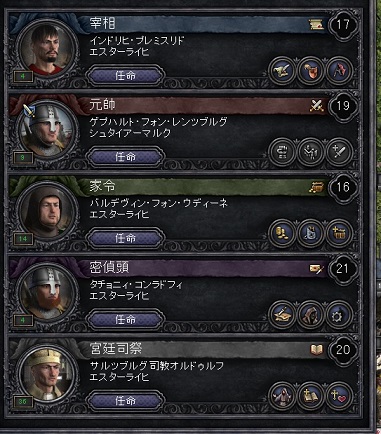Viewport: 381px width, 434px height.
Task: Click 任命 button under 元帥
Action: pyautogui.click(x=125, y=157)
